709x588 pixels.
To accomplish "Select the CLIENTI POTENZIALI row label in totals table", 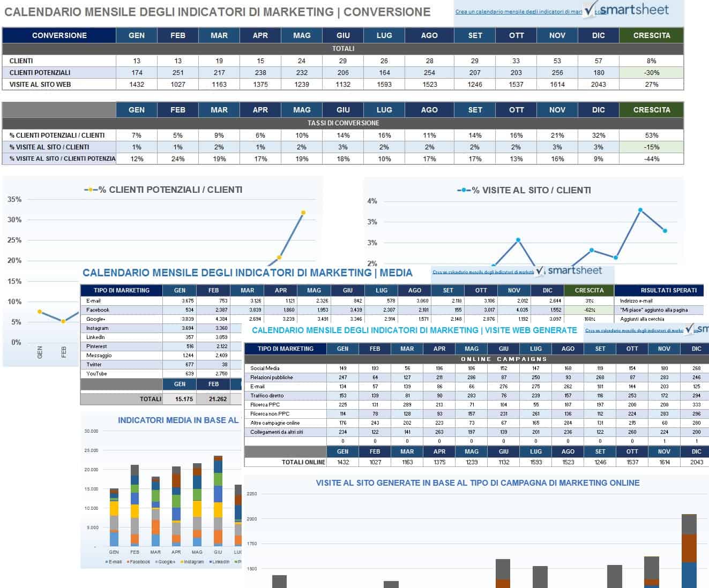I will [59, 72].
